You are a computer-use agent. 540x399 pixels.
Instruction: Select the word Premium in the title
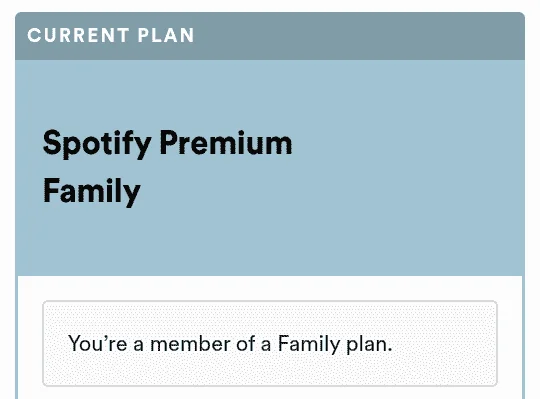[226, 143]
